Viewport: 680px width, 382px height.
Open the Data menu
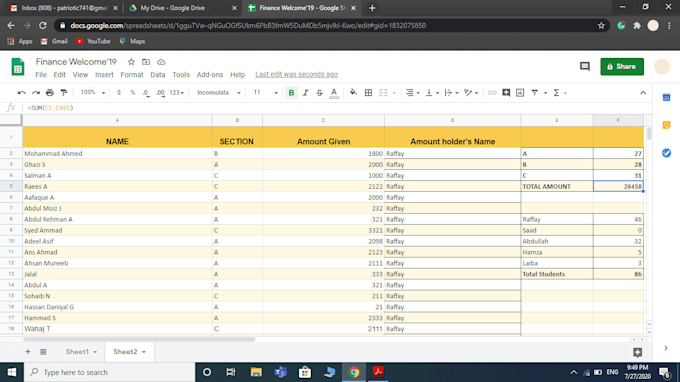click(157, 75)
